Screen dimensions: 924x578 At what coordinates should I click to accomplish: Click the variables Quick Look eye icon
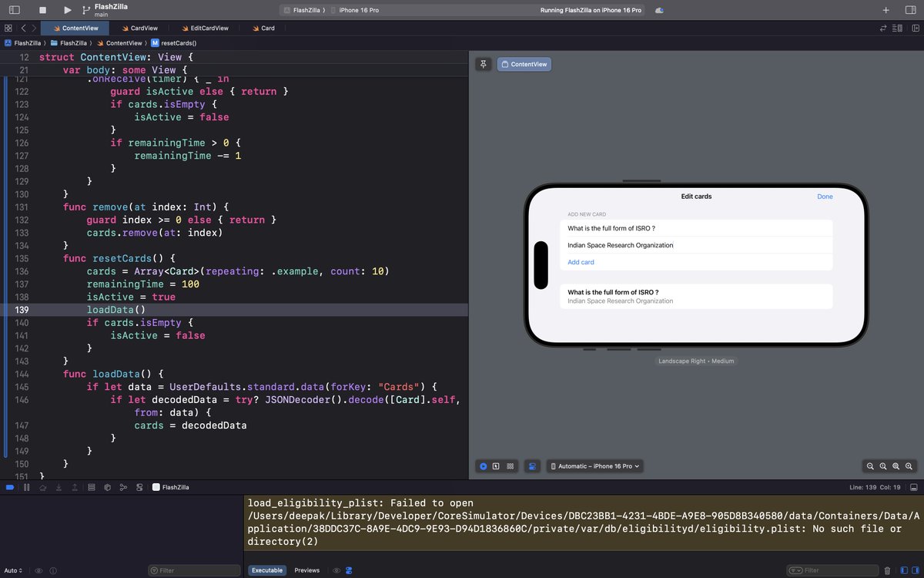(x=38, y=570)
